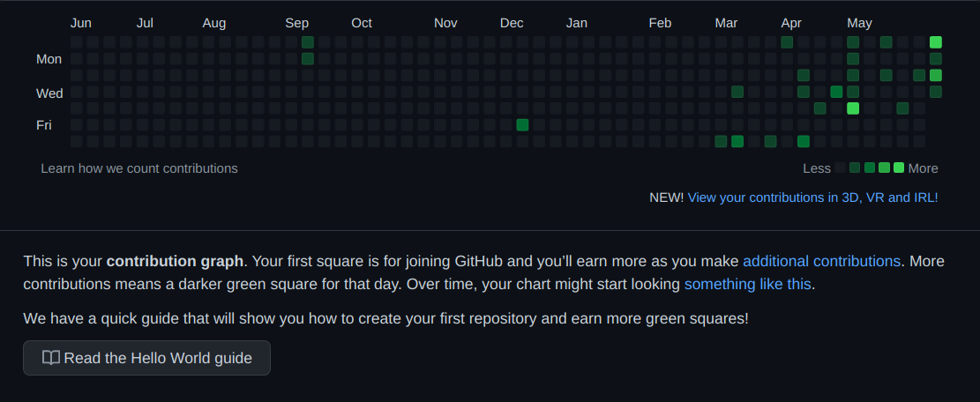Click the Mon weekday label
The image size is (980, 402).
[49, 59]
